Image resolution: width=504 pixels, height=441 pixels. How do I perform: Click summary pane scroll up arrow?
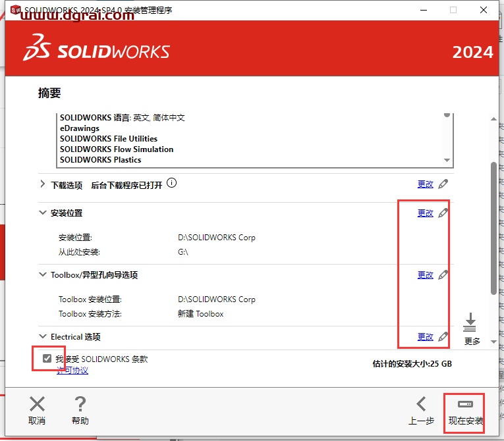[x=493, y=119]
